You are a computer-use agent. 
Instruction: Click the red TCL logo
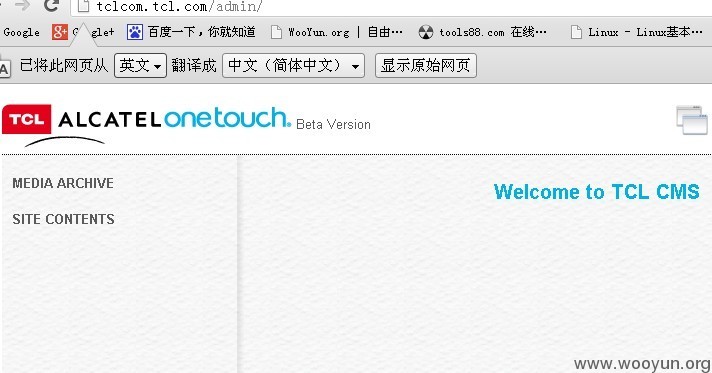(x=27, y=119)
